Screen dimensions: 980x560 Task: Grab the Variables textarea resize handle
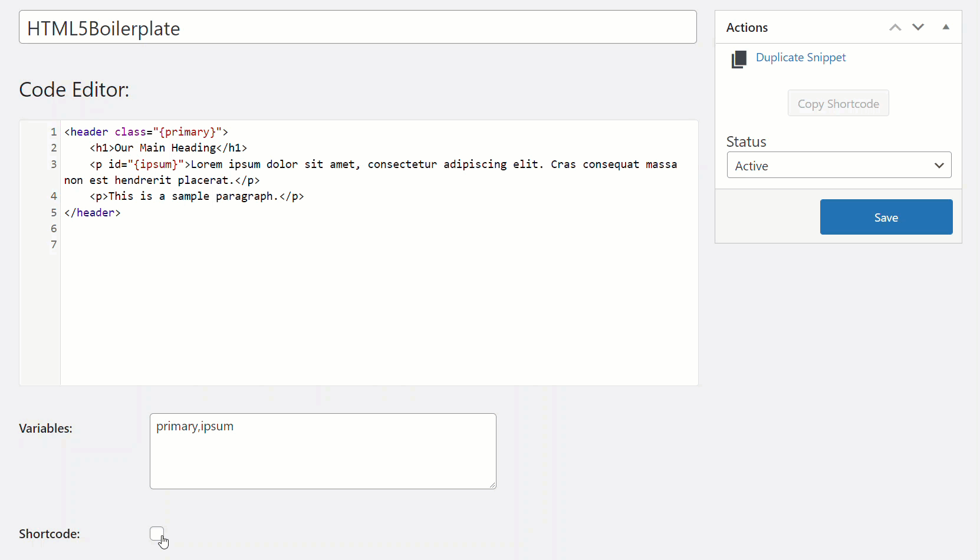point(492,485)
